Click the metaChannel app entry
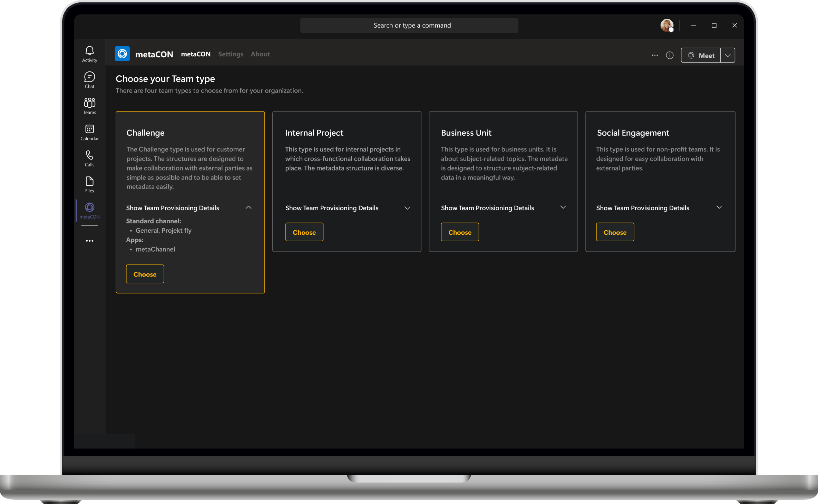 [155, 249]
